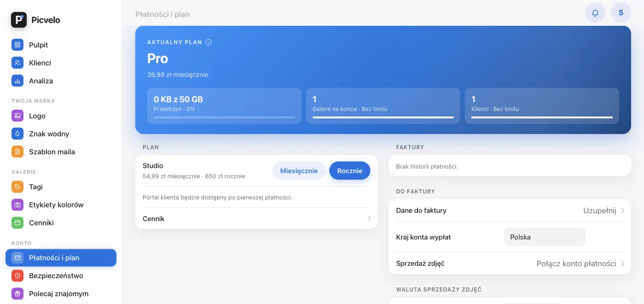Open Pulpit dashboard icon in sidebar
This screenshot has height=304, width=644.
(x=17, y=45)
